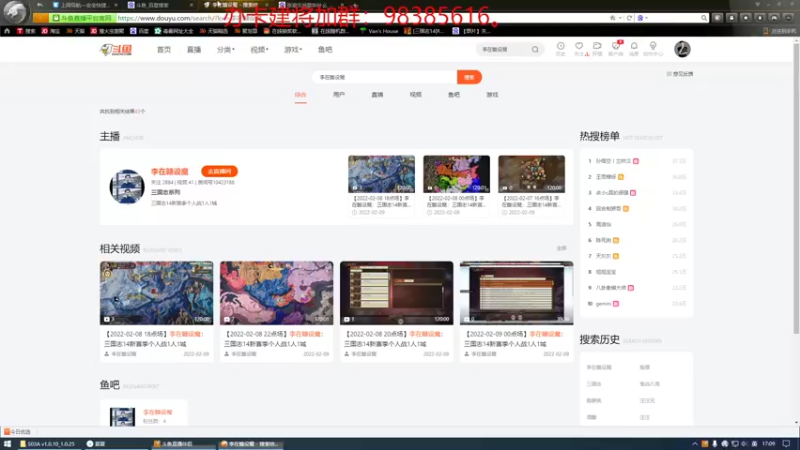Click the bookmark star in address bar
This screenshot has height=450, width=800.
tap(612, 18)
